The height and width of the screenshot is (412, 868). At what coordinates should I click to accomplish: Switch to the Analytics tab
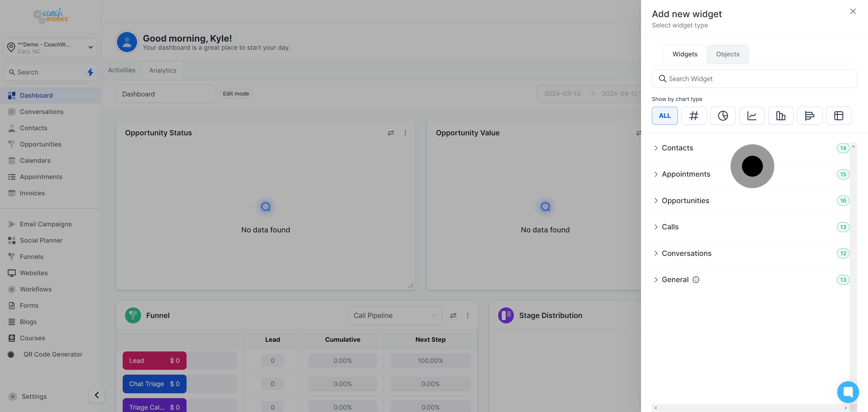click(x=163, y=71)
